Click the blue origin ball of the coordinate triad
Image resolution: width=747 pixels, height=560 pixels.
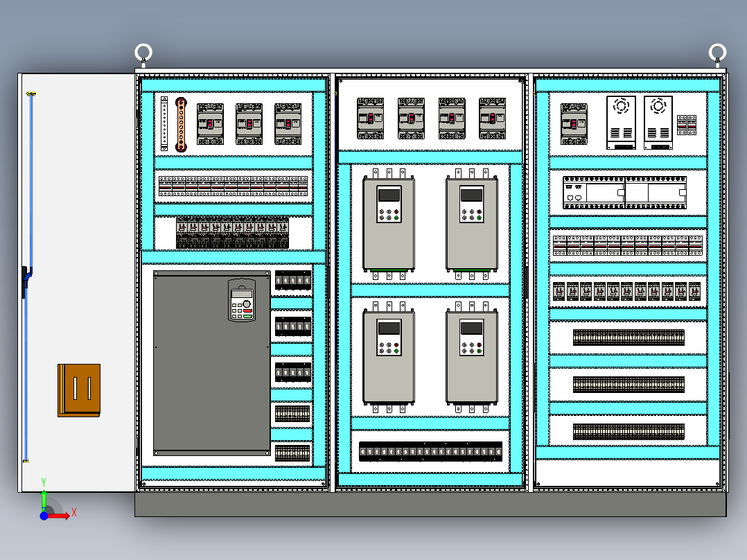click(x=44, y=516)
